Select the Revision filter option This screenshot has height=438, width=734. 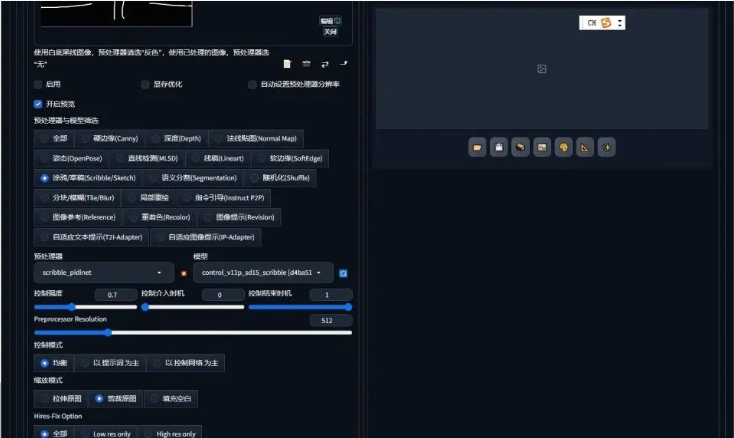pos(239,217)
